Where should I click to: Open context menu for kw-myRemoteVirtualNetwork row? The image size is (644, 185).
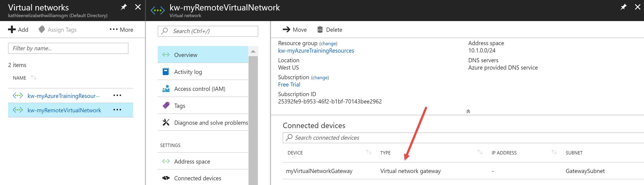(117, 110)
